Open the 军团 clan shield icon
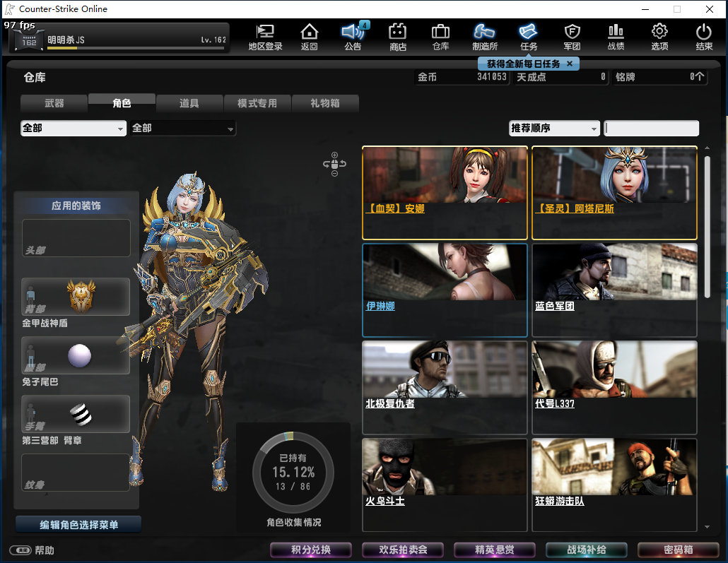The image size is (728, 563). pyautogui.click(x=572, y=37)
